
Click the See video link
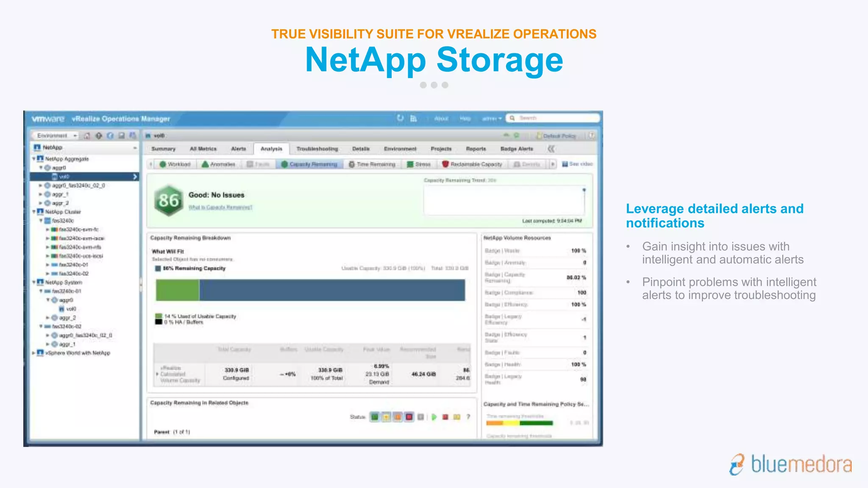tap(577, 164)
